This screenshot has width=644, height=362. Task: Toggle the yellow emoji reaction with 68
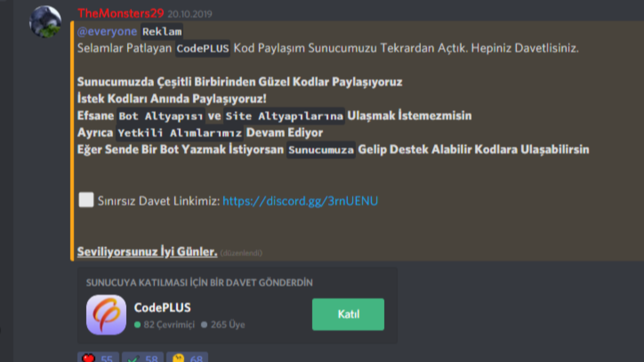(x=187, y=357)
